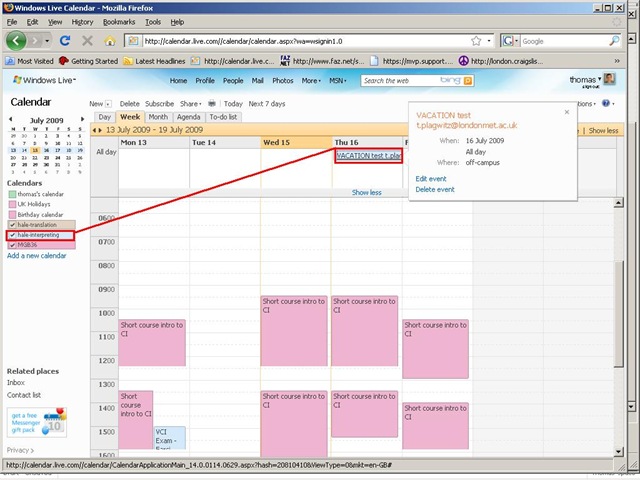This screenshot has width=640, height=480.
Task: Toggle the MGB36 calendar checkbox
Action: coord(11,245)
